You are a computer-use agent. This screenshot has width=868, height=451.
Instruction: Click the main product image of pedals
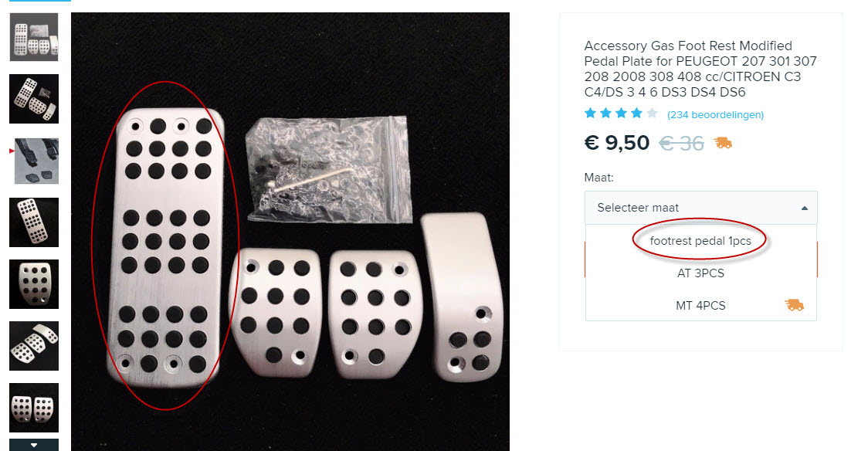(x=290, y=232)
